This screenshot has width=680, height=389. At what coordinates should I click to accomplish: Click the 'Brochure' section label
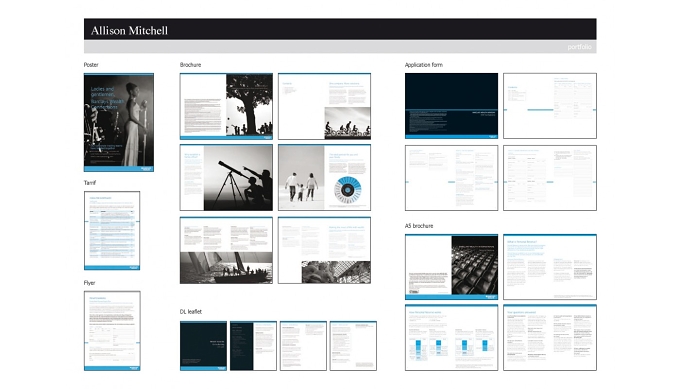pyautogui.click(x=190, y=65)
